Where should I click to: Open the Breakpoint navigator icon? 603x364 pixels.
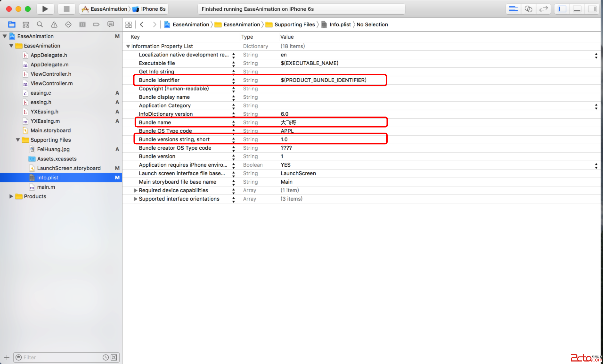(96, 24)
